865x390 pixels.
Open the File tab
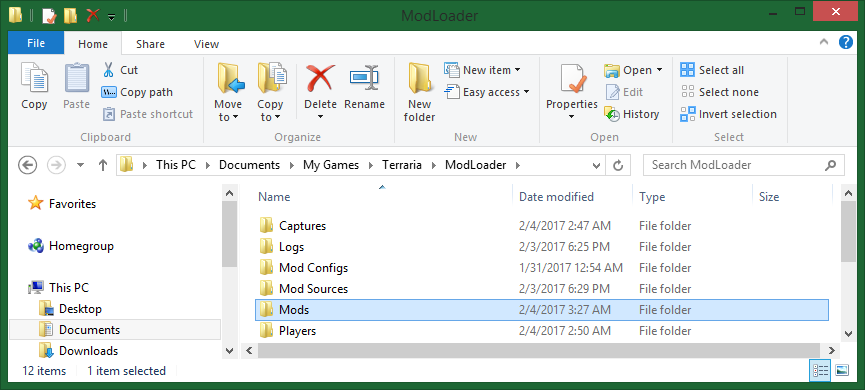36,44
